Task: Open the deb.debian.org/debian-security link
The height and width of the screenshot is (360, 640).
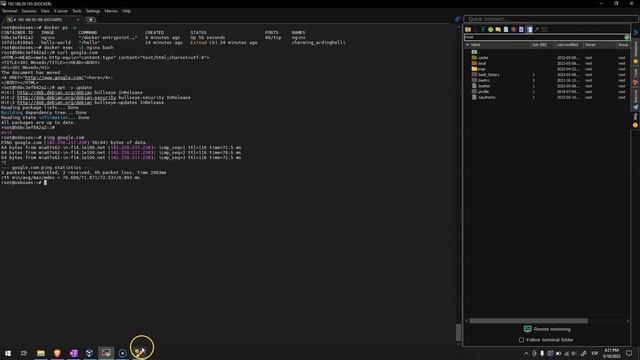Action: [x=67, y=98]
